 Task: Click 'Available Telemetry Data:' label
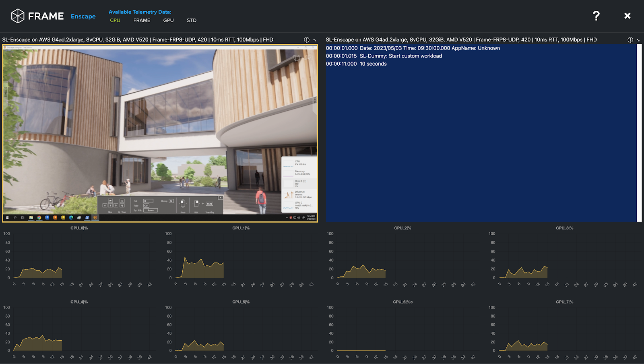140,12
